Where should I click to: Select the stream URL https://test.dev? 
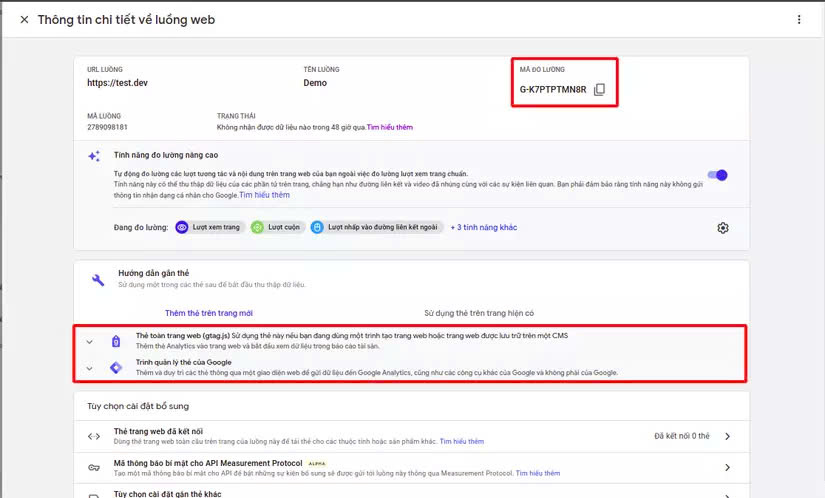(117, 83)
